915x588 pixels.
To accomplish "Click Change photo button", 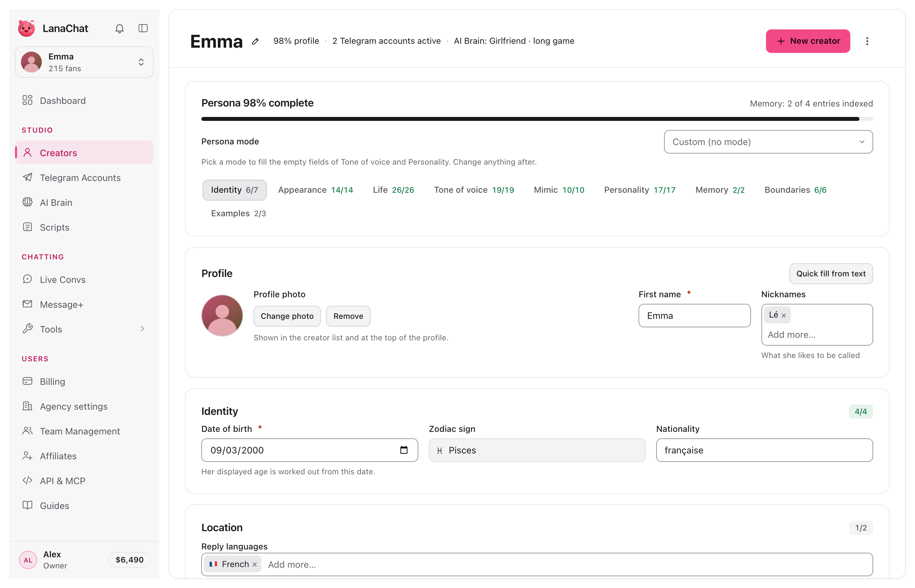I will [x=287, y=316].
